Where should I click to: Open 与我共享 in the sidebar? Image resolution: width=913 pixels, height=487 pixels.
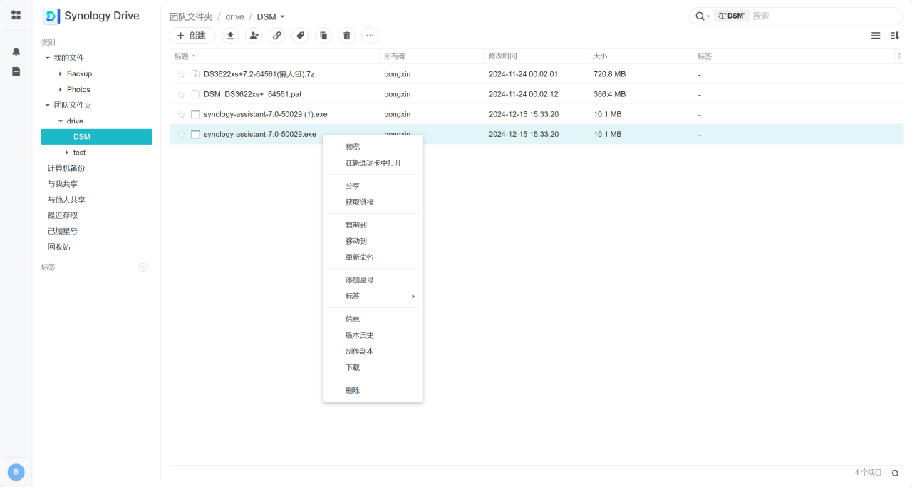[64, 184]
